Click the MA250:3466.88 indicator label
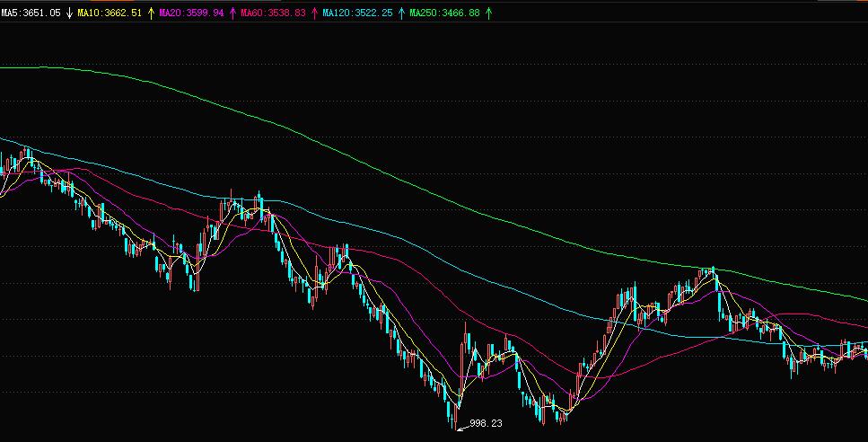 [x=444, y=13]
